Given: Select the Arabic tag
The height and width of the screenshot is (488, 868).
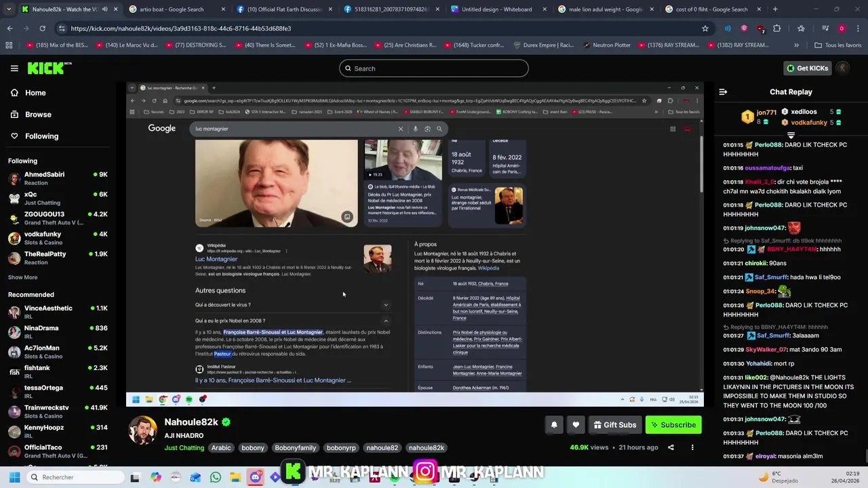Looking at the screenshot, I should coord(221,448).
